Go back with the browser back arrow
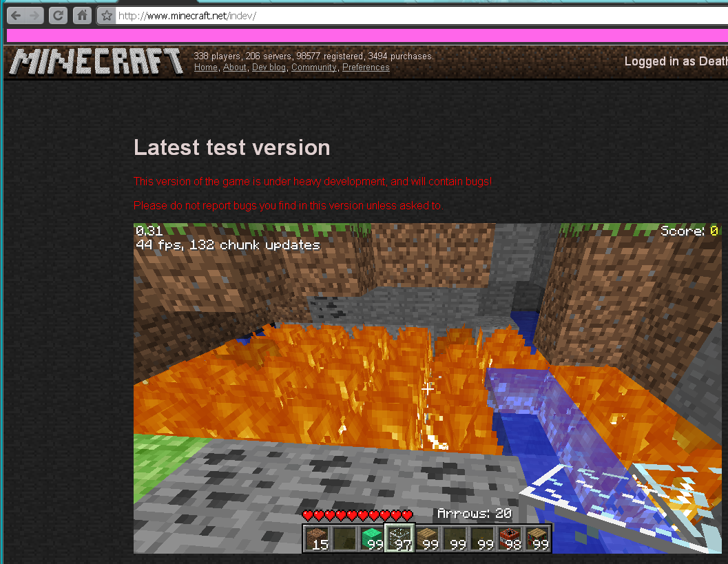Viewport: 728px width, 564px height. point(17,16)
